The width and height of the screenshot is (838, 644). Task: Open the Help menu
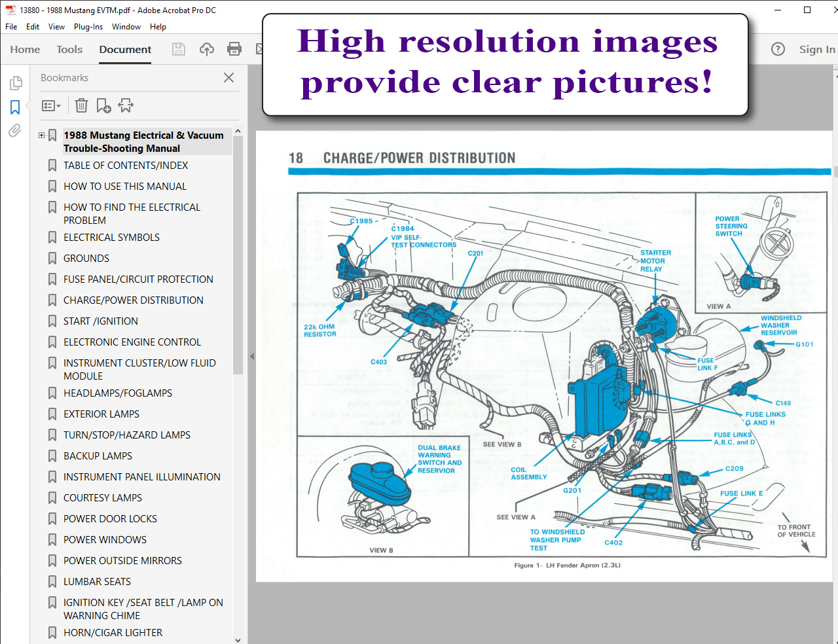(158, 27)
